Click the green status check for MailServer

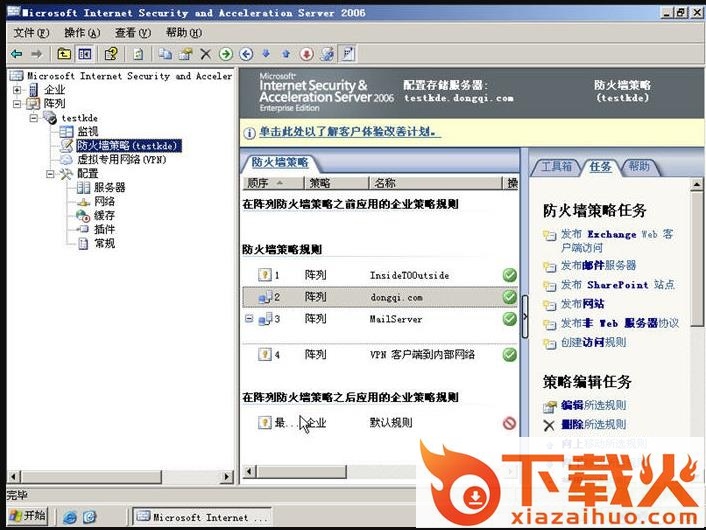(x=509, y=319)
